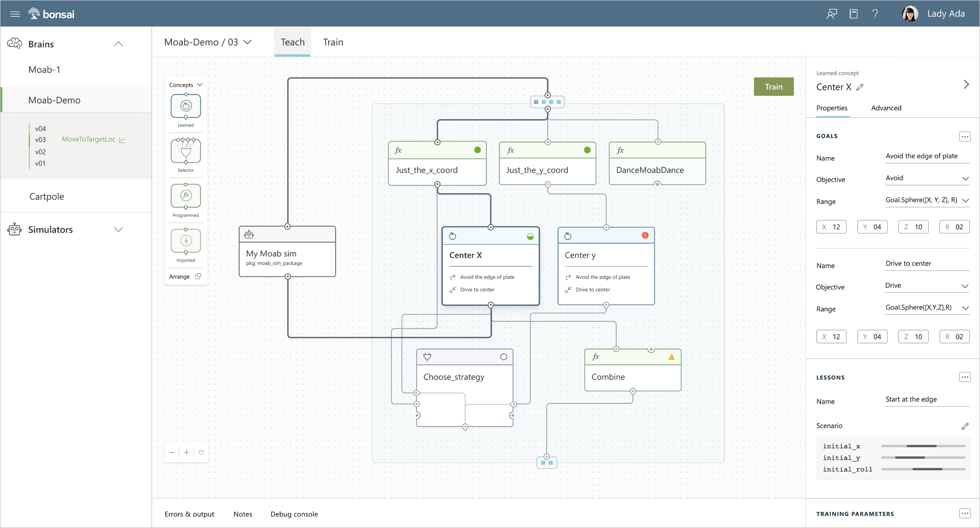Open the Avoid objective dropdown
The width and height of the screenshot is (980, 528).
tap(927, 178)
